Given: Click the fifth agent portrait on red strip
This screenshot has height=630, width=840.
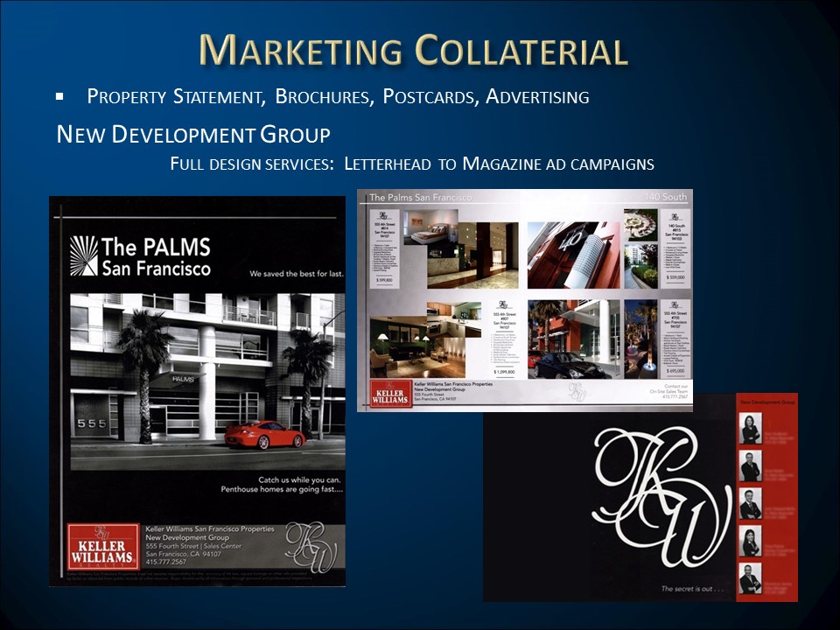Looking at the screenshot, I should (751, 578).
